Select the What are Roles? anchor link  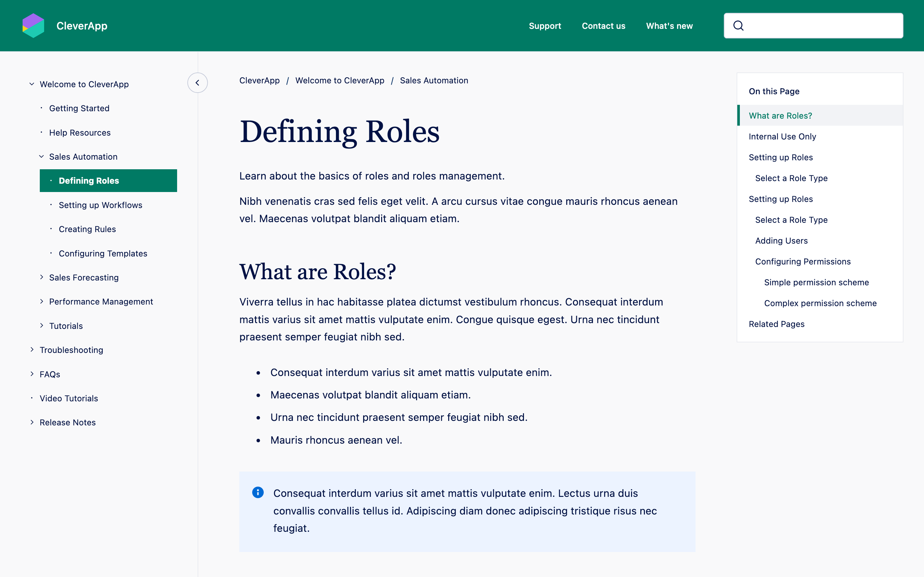(x=780, y=116)
